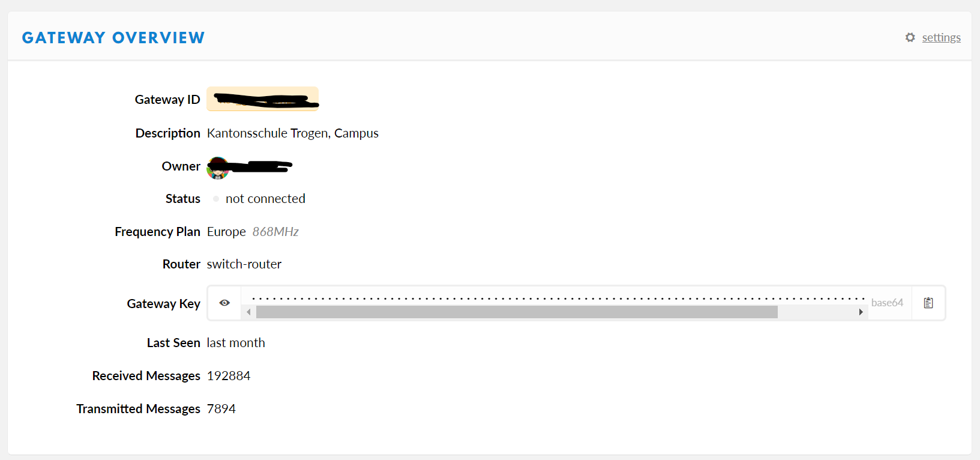Toggle base64 format label on key
Screen dimensions: 980x460
click(x=887, y=303)
